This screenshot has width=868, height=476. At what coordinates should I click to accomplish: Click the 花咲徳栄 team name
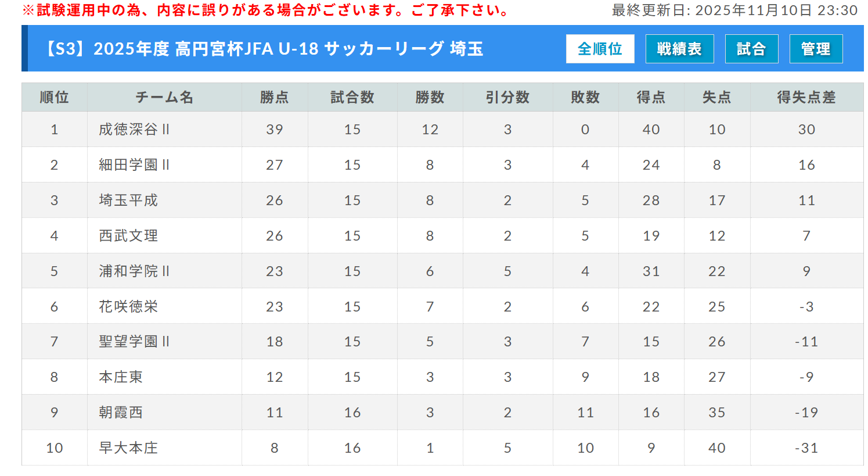click(x=128, y=307)
